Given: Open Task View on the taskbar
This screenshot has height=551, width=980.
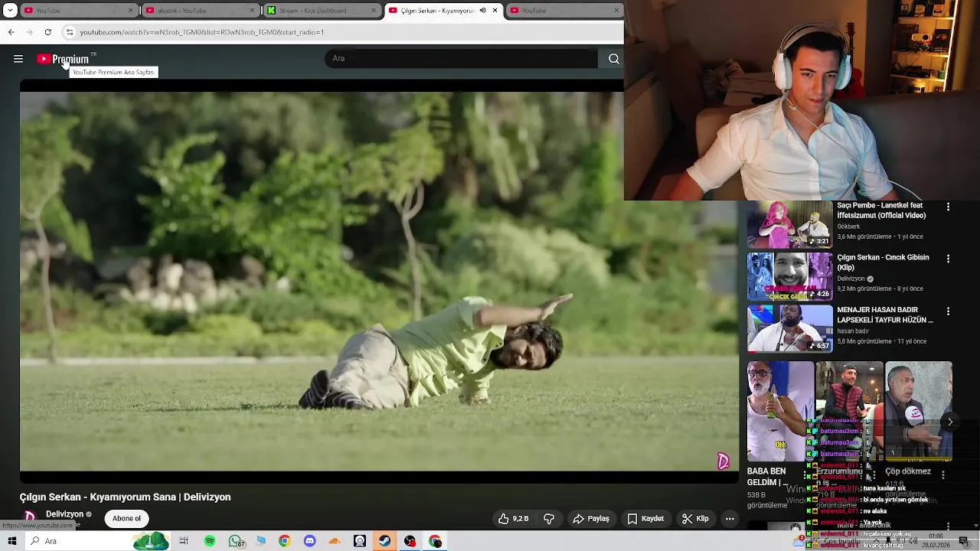Looking at the screenshot, I should pyautogui.click(x=184, y=541).
